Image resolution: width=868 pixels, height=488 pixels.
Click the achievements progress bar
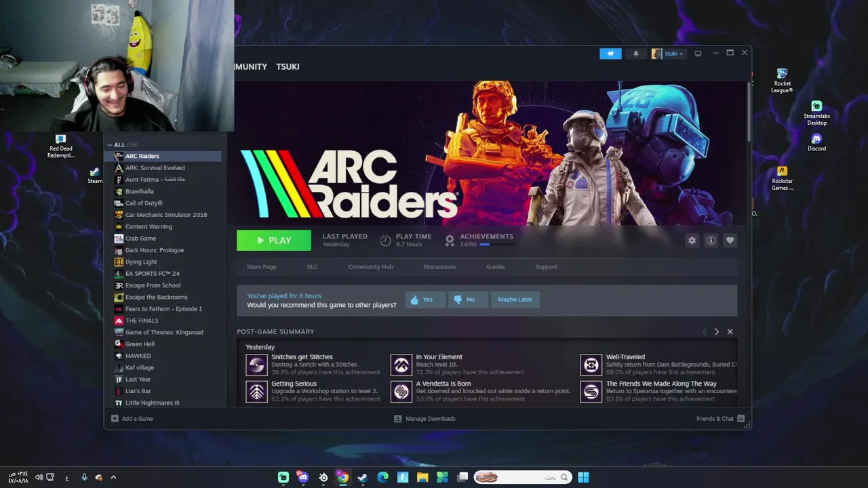497,244
